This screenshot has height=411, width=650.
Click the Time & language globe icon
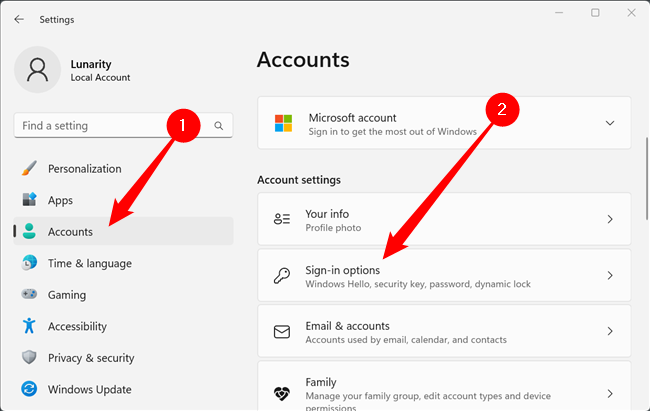pyautogui.click(x=29, y=263)
